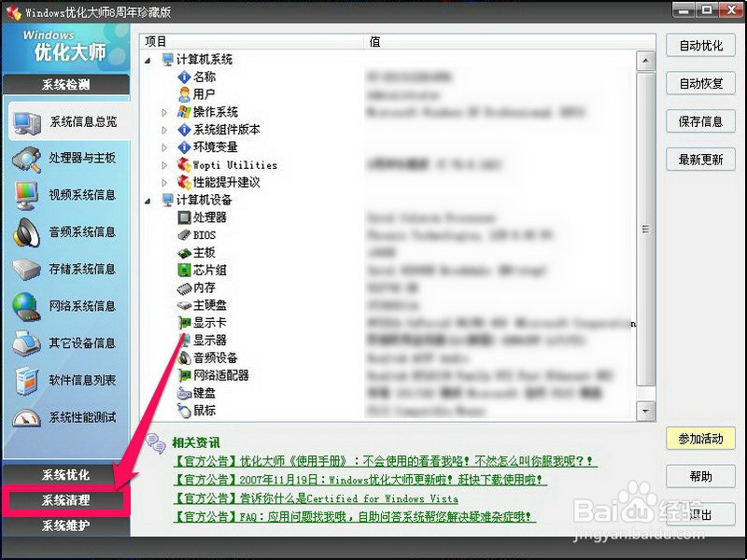The width and height of the screenshot is (747, 560).
Task: Open the Certified for Windows Vista link
Action: (x=316, y=498)
